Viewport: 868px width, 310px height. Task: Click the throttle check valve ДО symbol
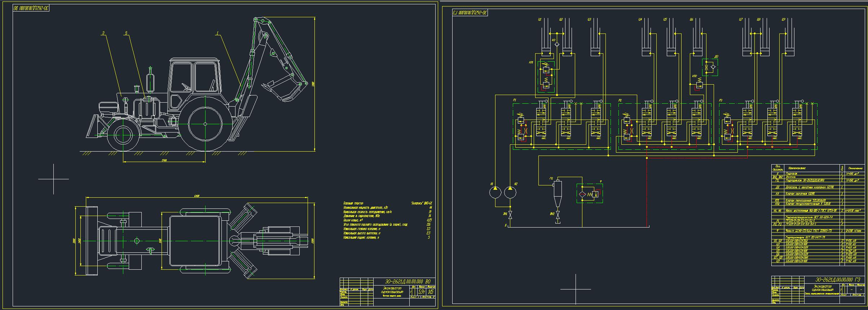point(710,67)
